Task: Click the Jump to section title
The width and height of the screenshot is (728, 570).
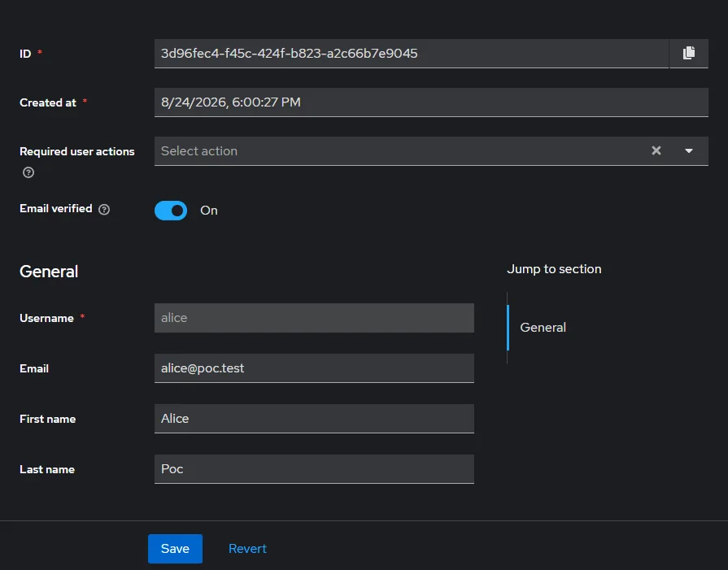Action: [554, 269]
